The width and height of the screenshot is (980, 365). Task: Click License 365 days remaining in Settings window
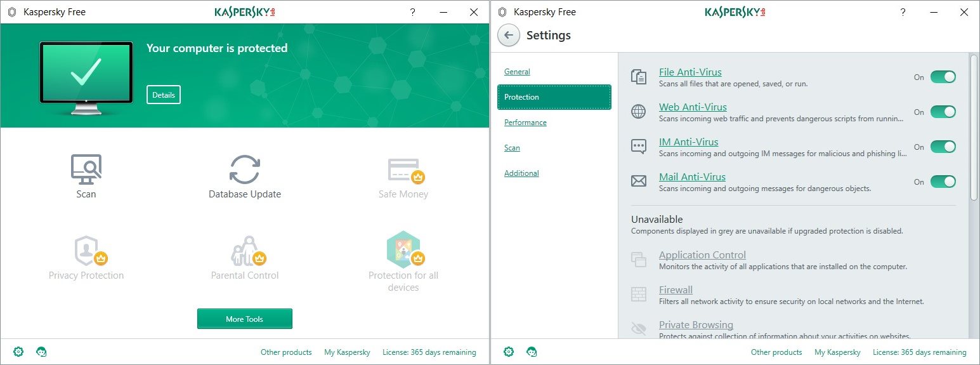click(920, 352)
